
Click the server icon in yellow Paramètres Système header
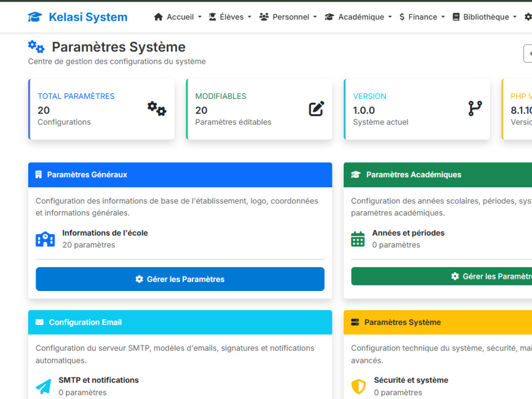tap(355, 322)
